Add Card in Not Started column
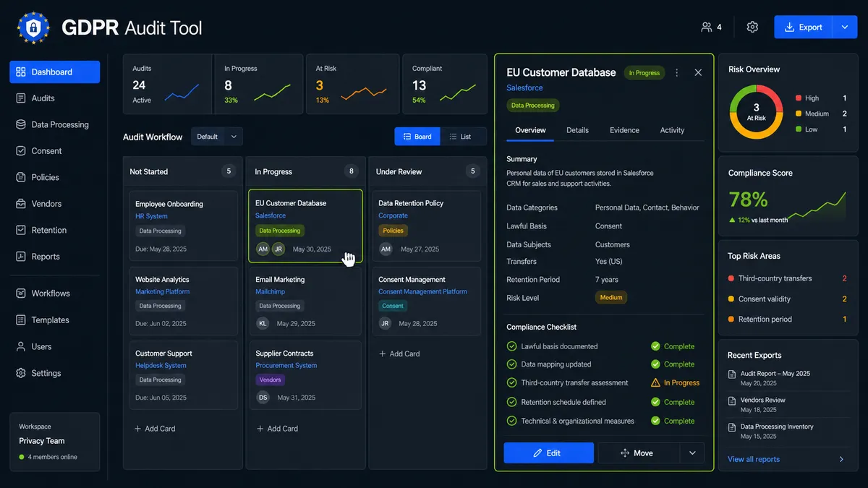The height and width of the screenshot is (488, 868). 155,429
